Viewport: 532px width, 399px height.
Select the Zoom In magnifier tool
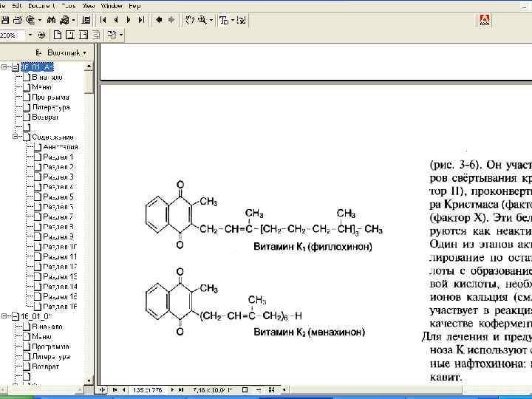(202, 21)
